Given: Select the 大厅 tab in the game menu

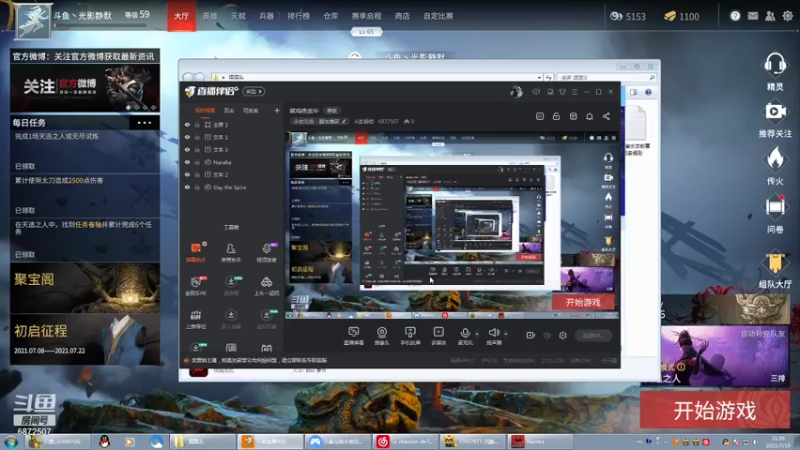Looking at the screenshot, I should point(182,16).
